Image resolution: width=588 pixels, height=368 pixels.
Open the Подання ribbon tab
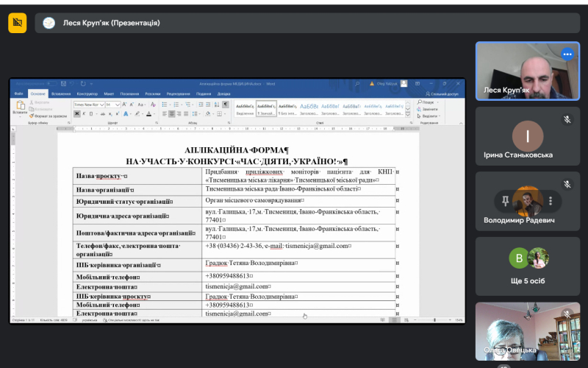tap(204, 94)
